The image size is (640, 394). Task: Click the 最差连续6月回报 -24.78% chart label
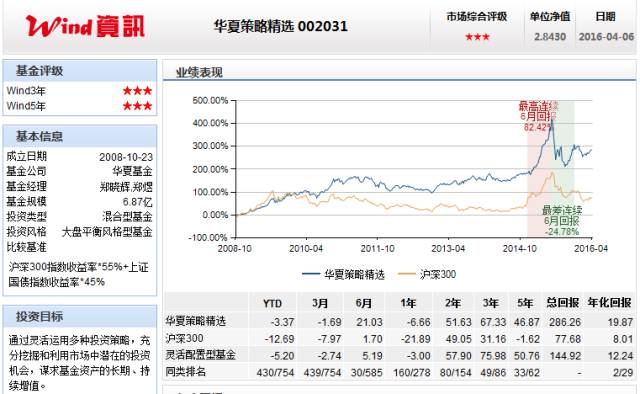pyautogui.click(x=562, y=221)
